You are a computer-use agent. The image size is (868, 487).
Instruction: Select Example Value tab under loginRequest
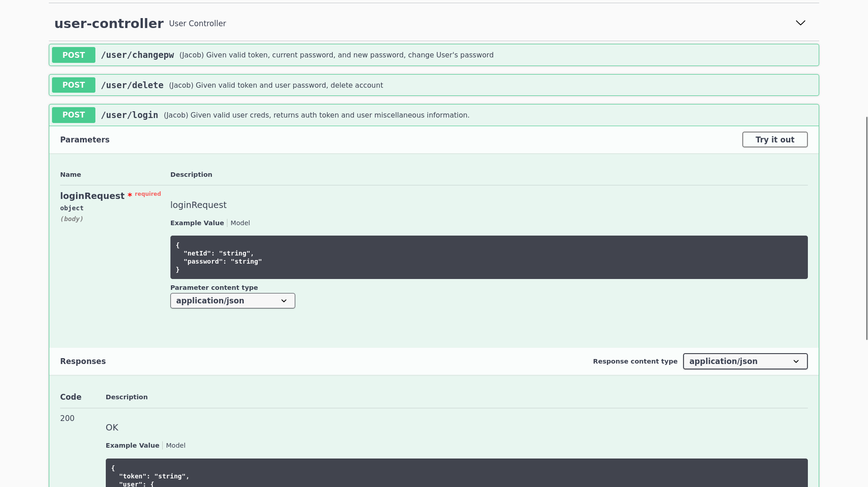pyautogui.click(x=197, y=223)
